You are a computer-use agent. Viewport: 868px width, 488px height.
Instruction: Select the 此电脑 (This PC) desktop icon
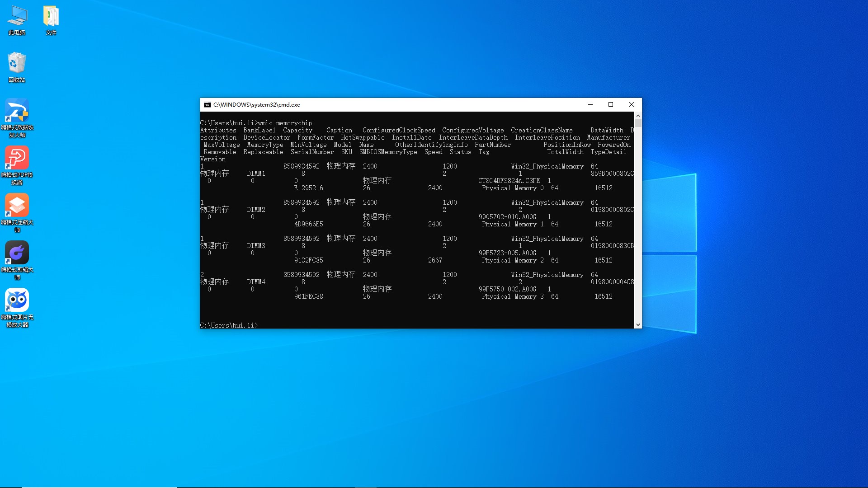pos(17,20)
